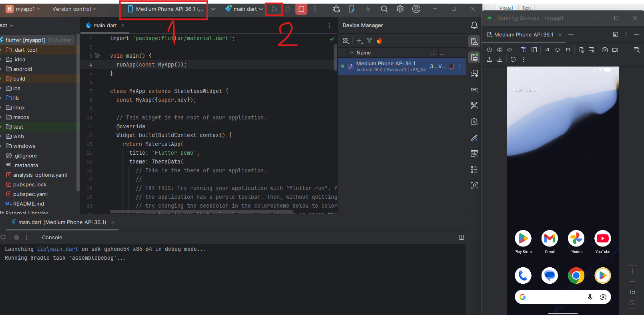Switch to the Console tab
The image size is (644, 315).
click(52, 237)
